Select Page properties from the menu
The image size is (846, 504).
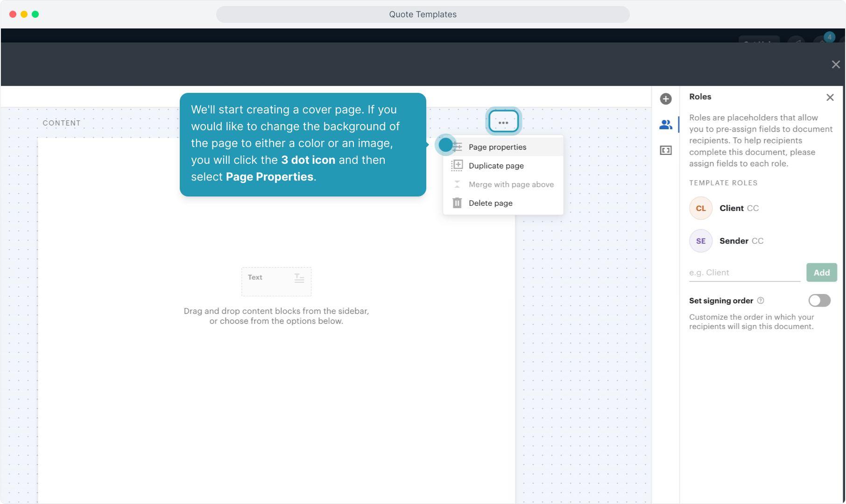click(503, 147)
